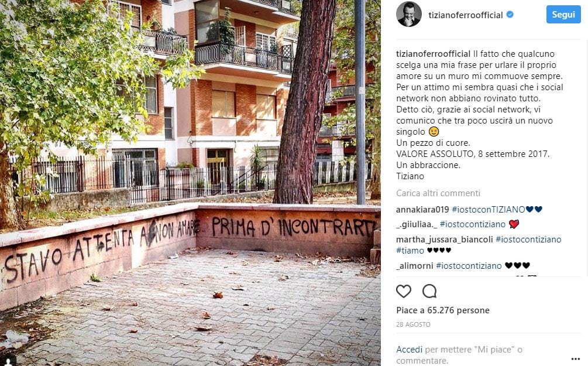Click the Segui follow button
This screenshot has height=366, width=588.
(563, 15)
